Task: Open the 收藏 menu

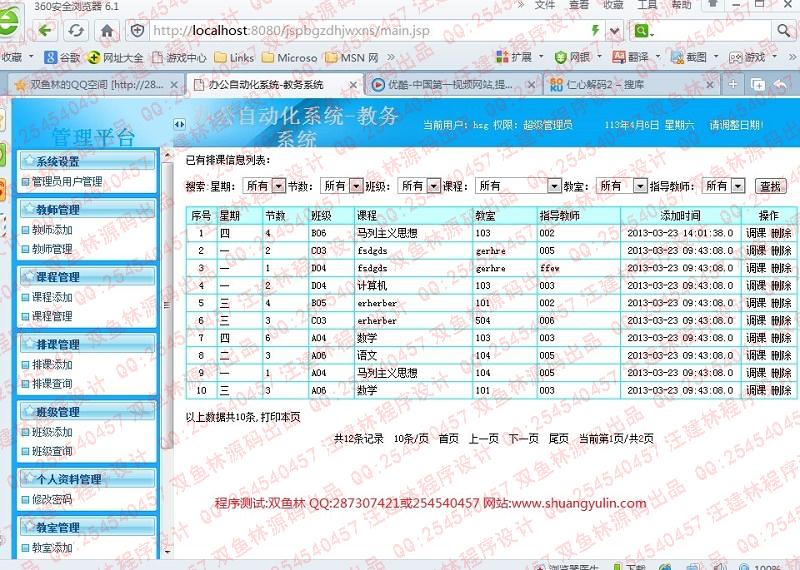Action: 613,5
